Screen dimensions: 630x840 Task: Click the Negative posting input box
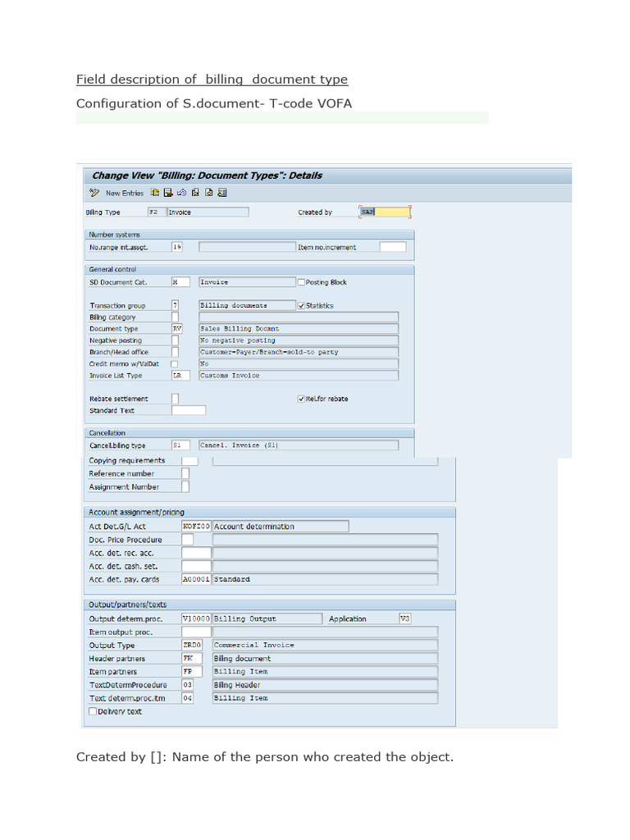click(x=176, y=340)
